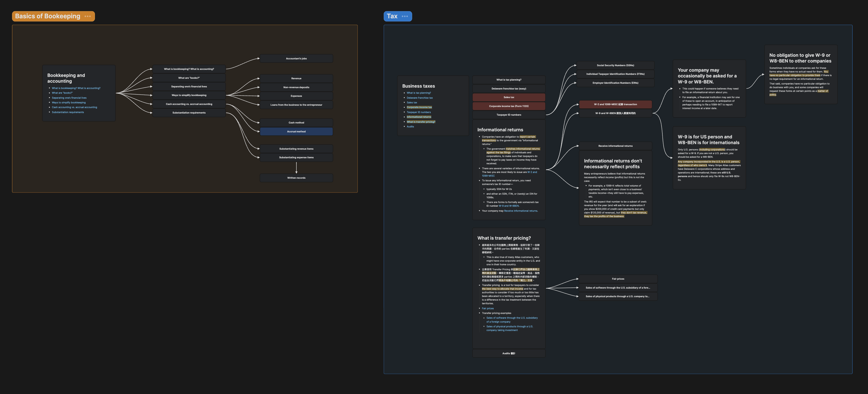
Task: Select the "Corporate income tax (Form 1120)" card
Action: (509, 106)
